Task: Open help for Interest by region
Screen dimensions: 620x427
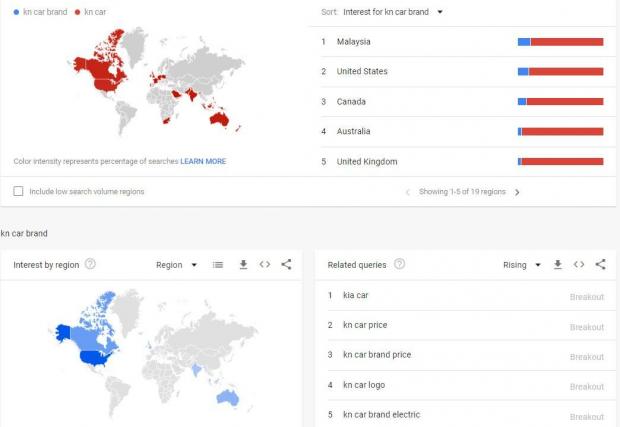Action: pyautogui.click(x=90, y=264)
